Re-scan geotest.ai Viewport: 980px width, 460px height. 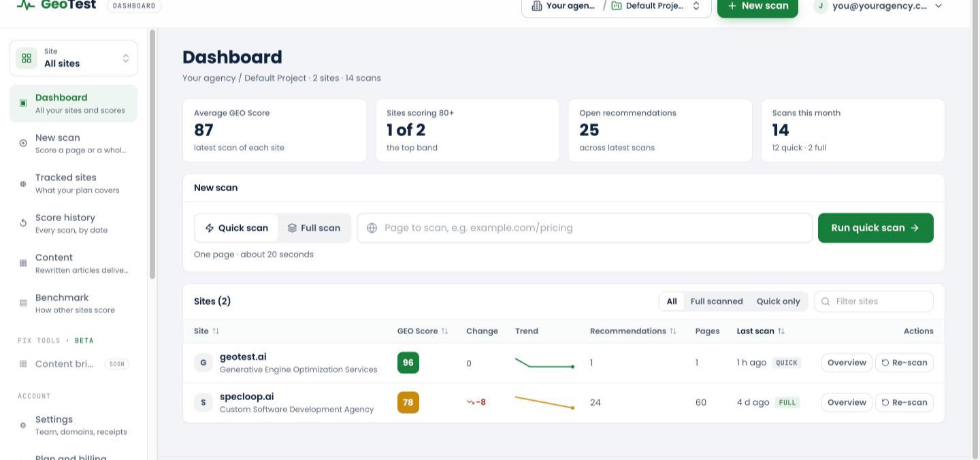click(x=904, y=363)
